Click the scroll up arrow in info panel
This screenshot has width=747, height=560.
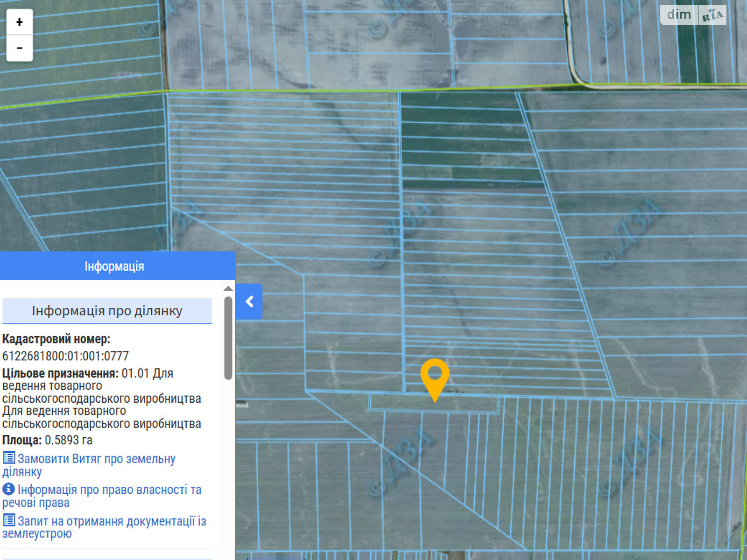228,288
